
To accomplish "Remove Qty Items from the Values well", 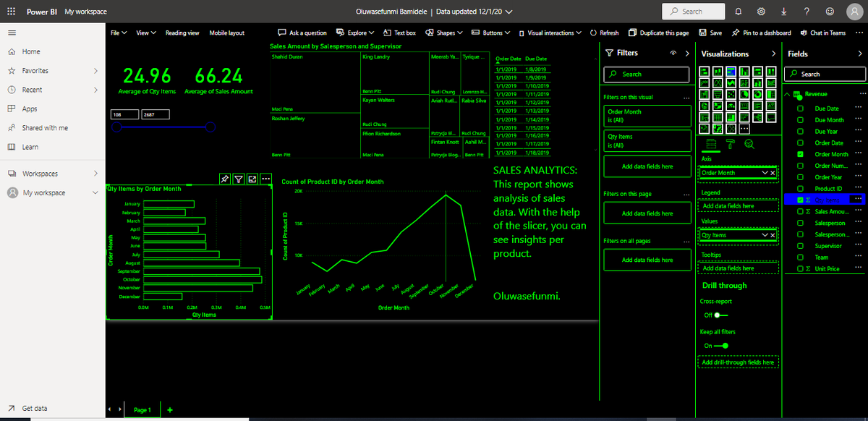I will pos(773,235).
